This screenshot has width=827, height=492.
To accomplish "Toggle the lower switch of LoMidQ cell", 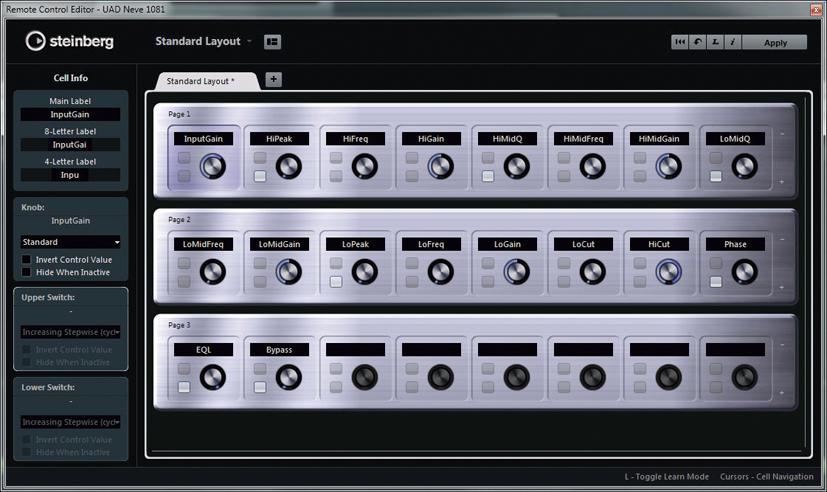I will pos(716,176).
